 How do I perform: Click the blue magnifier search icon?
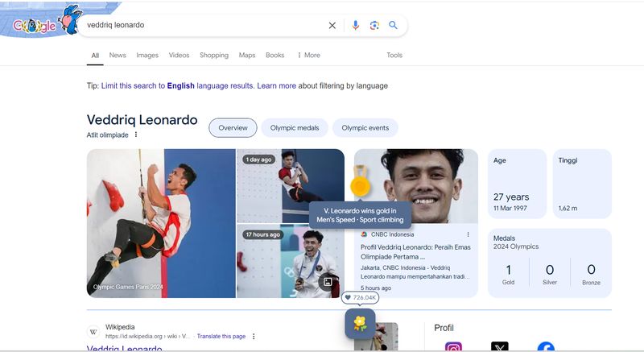394,26
